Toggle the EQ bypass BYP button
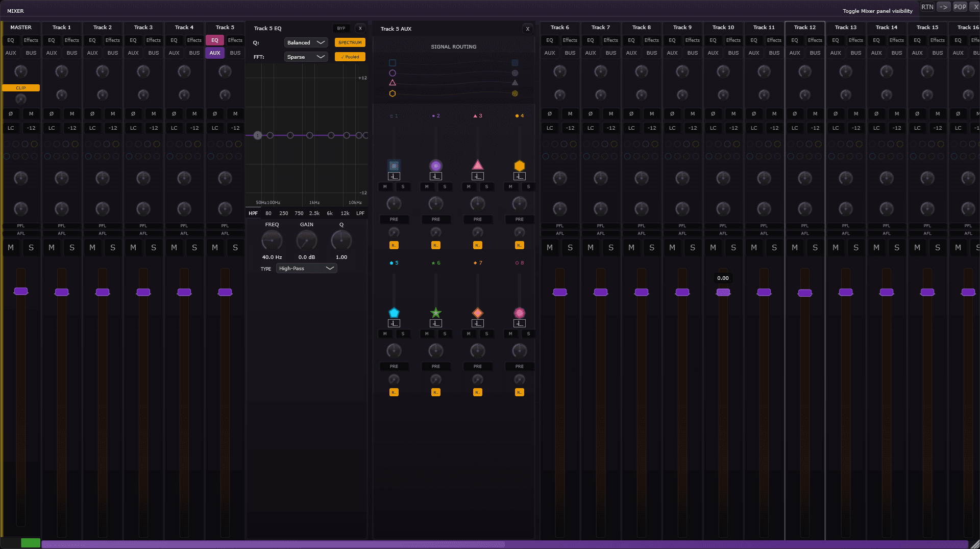 click(x=341, y=29)
